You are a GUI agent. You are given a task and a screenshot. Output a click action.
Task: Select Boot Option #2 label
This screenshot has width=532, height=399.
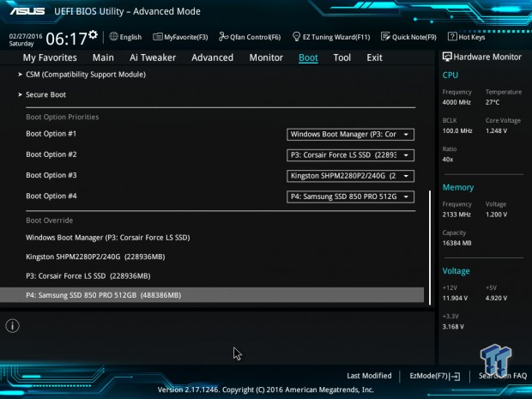tap(51, 154)
